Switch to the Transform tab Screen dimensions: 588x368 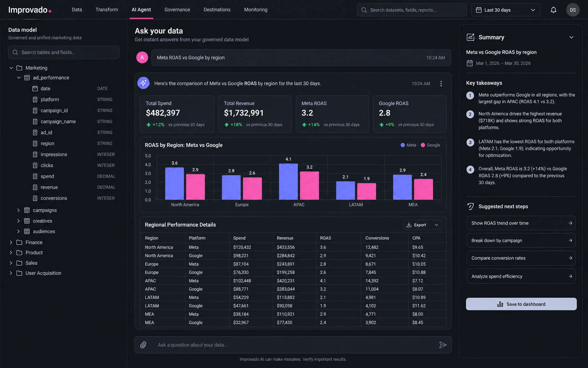tap(107, 10)
